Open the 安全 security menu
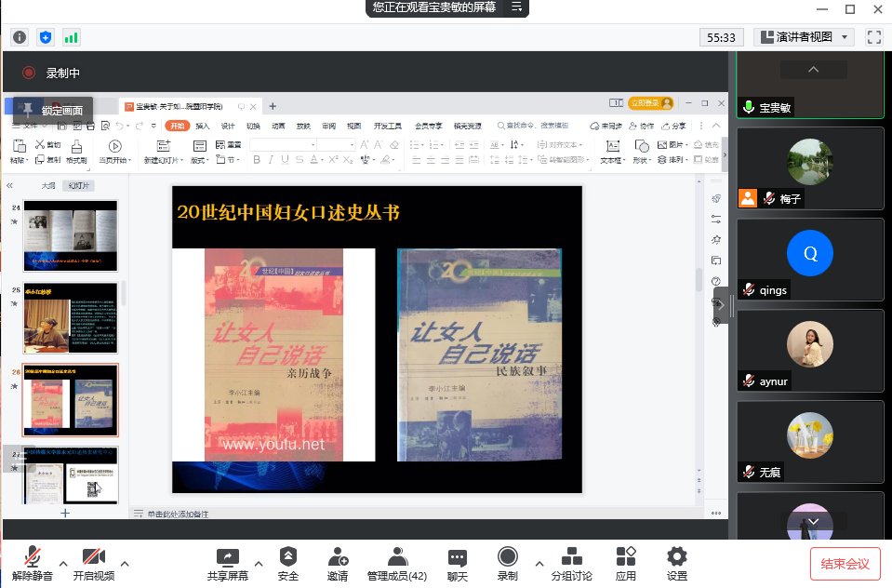Image resolution: width=892 pixels, height=588 pixels. (287, 564)
